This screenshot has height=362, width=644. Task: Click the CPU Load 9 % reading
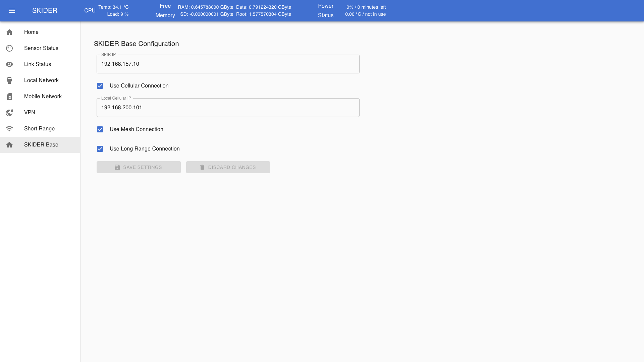118,14
